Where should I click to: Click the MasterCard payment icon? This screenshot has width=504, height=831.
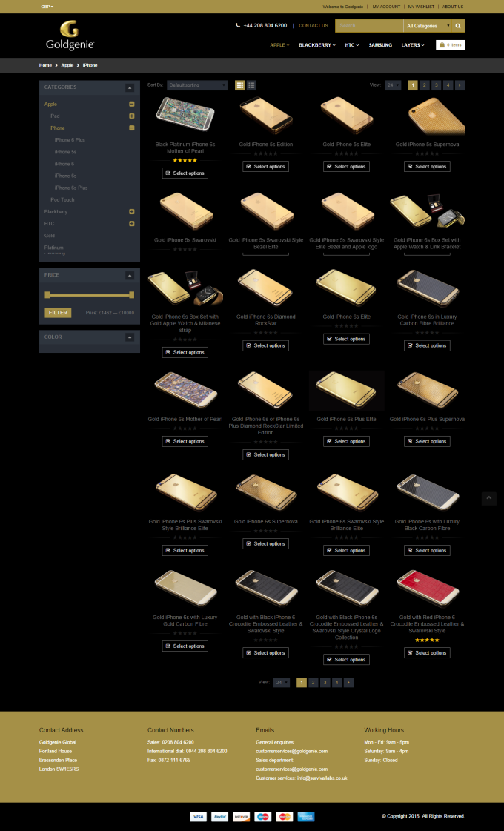point(285,817)
